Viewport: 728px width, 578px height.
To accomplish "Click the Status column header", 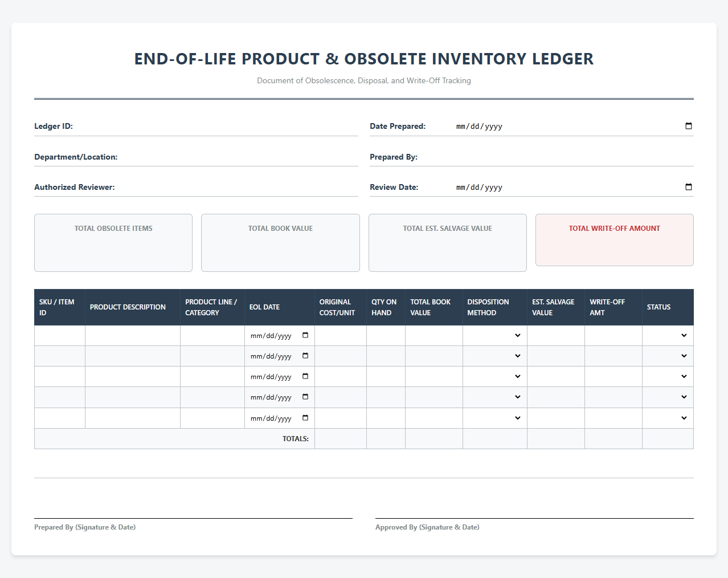I will point(668,307).
